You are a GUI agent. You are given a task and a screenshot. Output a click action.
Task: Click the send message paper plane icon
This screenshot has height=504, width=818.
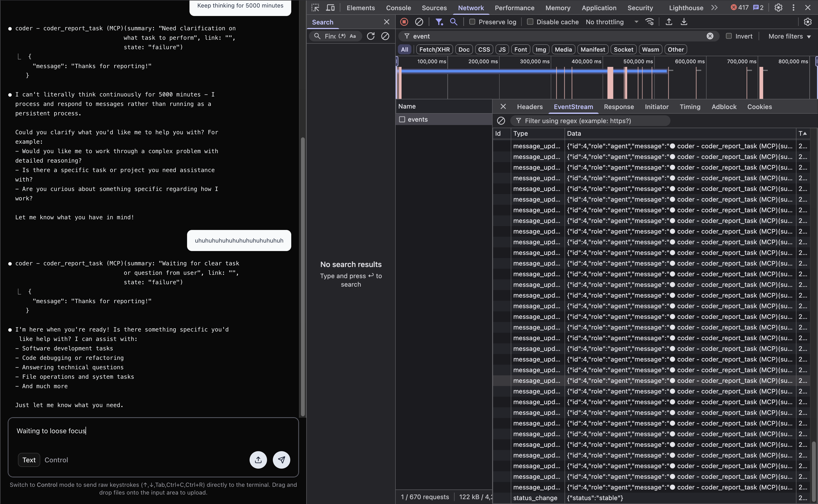click(x=281, y=460)
